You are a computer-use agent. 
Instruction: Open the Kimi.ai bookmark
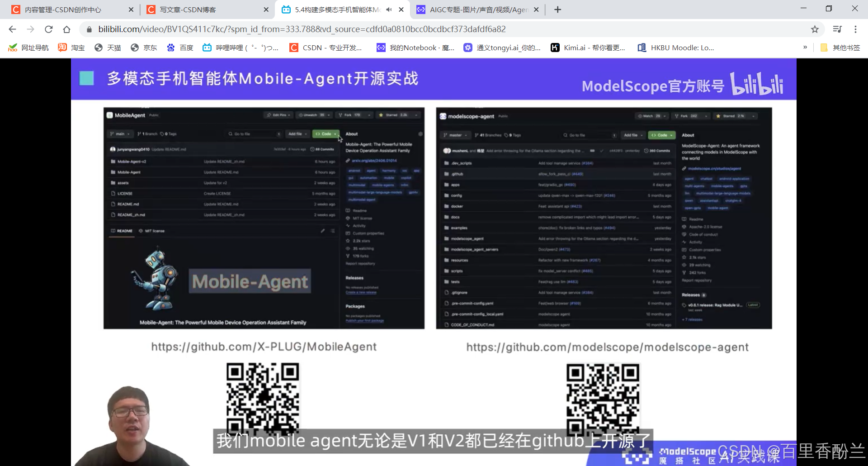tap(588, 48)
